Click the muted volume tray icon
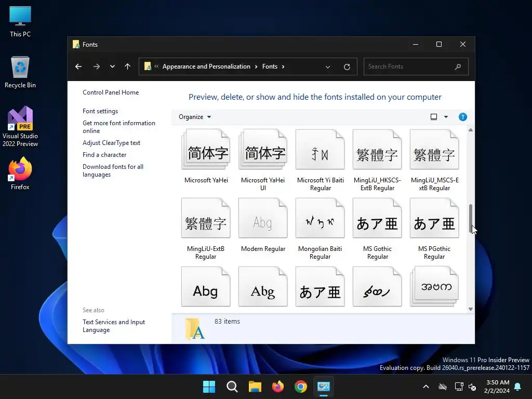532x399 pixels. (472, 387)
